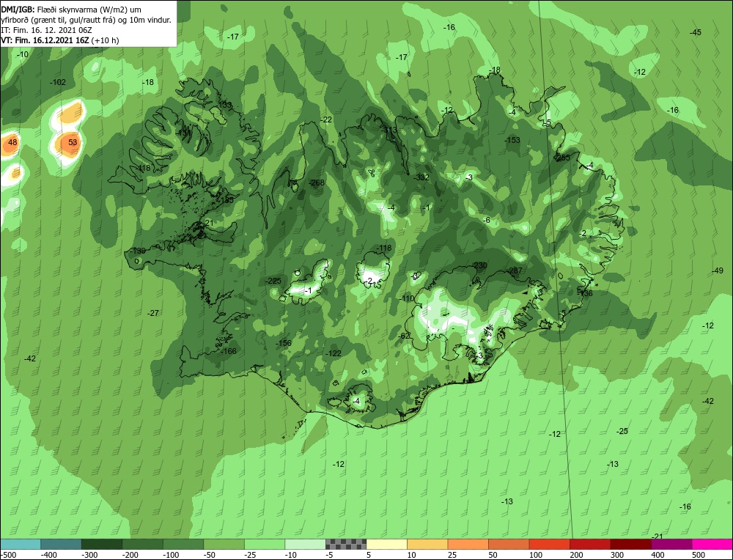This screenshot has width=733, height=560.
Task: Pick the light green -25 to -10 legend swatch
Action: pyautogui.click(x=265, y=544)
